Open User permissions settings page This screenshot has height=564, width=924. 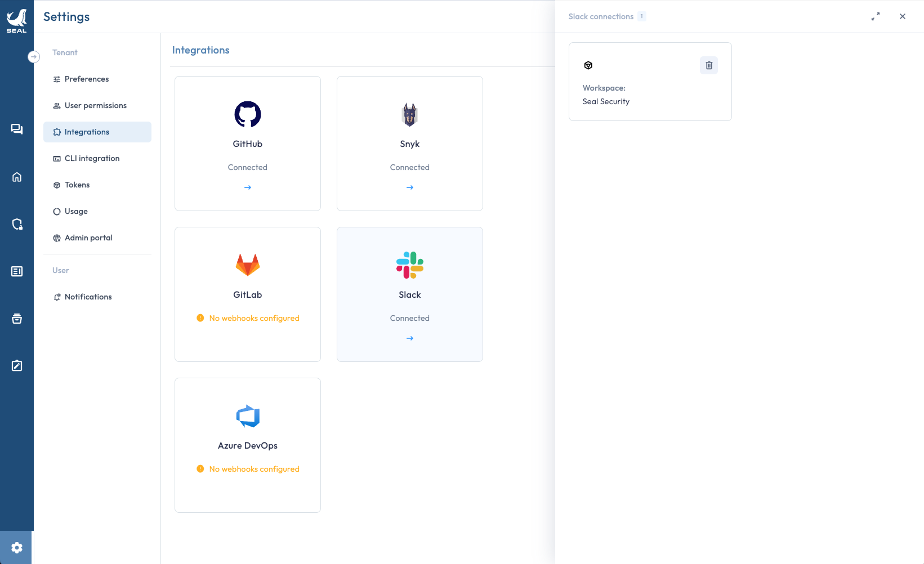(97, 105)
